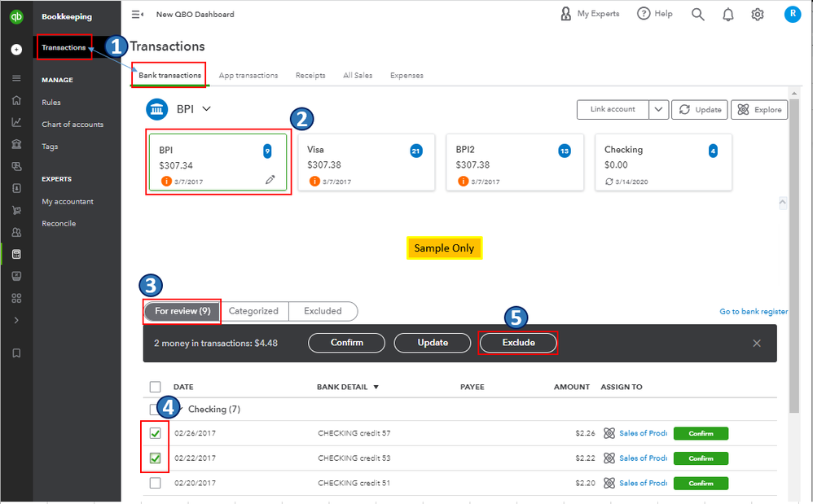Screen dimensions: 813x504
Task: Click the atom icon for 02/20/2017 row
Action: (609, 483)
